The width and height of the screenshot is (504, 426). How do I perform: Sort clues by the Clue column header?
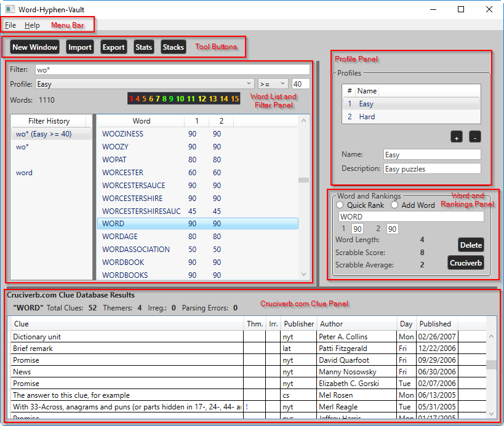click(x=127, y=324)
